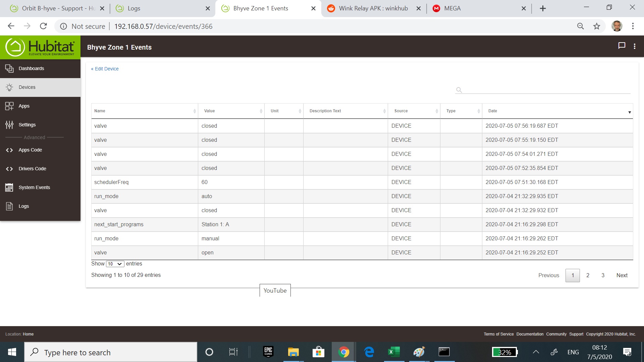Open the chat feedback icon in header
This screenshot has height=362, width=644.
(x=622, y=46)
